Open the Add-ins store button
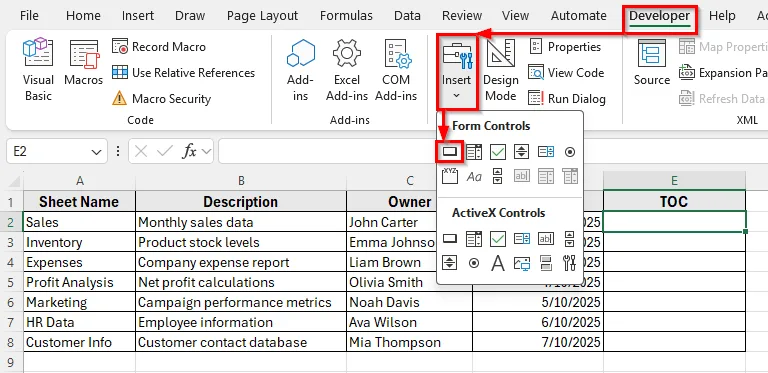This screenshot has height=373, width=768. [x=300, y=70]
